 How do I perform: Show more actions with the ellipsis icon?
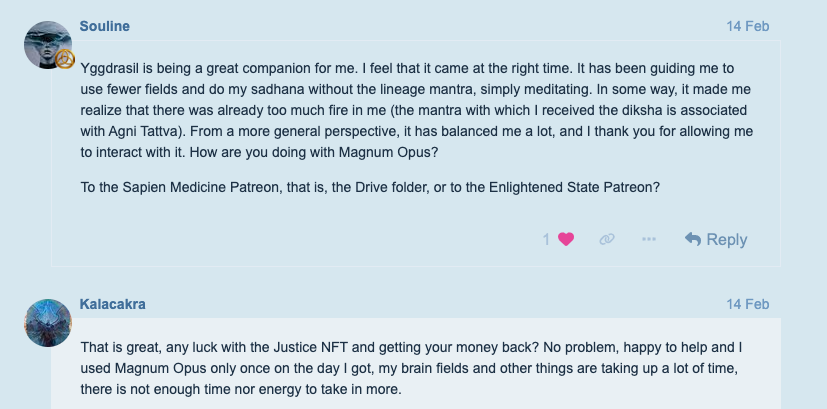click(x=649, y=239)
